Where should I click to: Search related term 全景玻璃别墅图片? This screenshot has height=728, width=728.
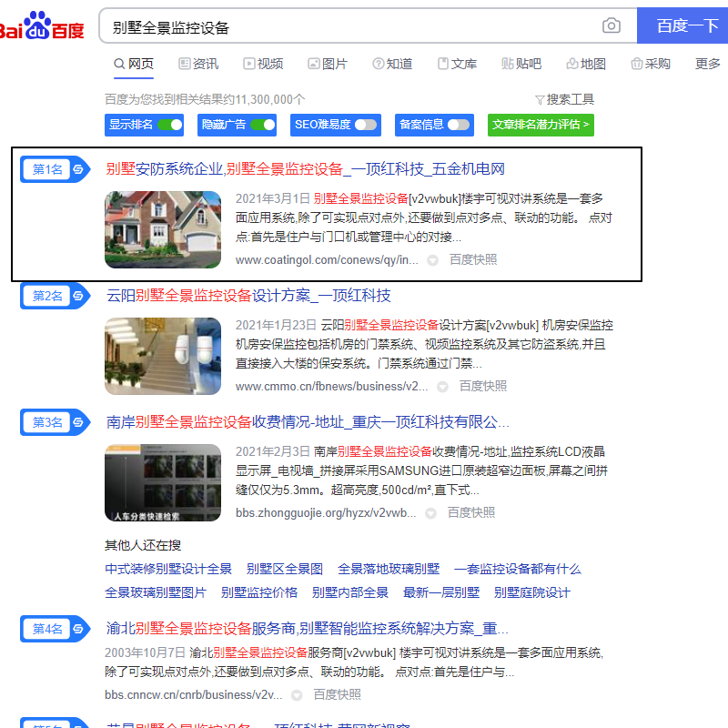pyautogui.click(x=156, y=592)
